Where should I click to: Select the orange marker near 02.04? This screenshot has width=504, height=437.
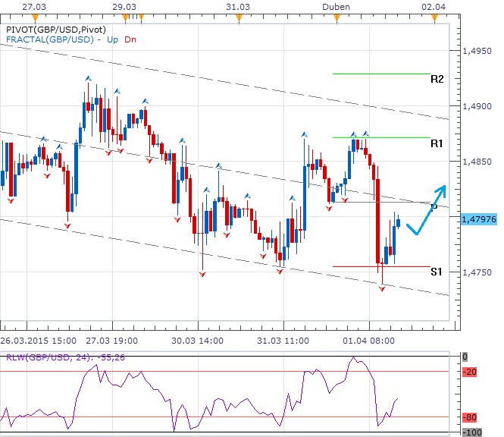point(433,17)
